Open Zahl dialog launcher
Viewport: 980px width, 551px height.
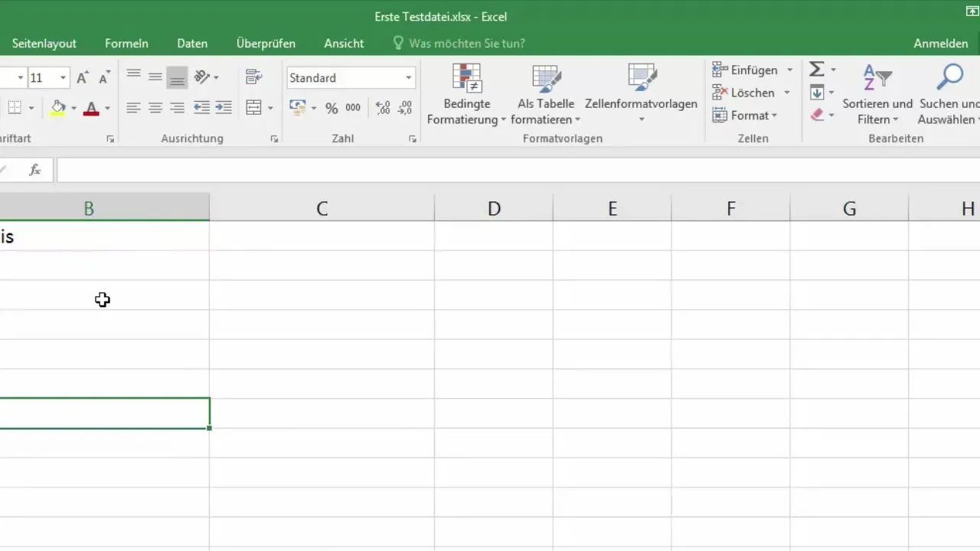point(413,139)
